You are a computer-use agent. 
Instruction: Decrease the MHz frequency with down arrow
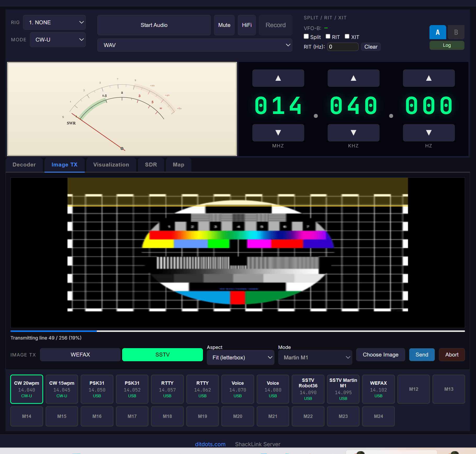pos(278,133)
